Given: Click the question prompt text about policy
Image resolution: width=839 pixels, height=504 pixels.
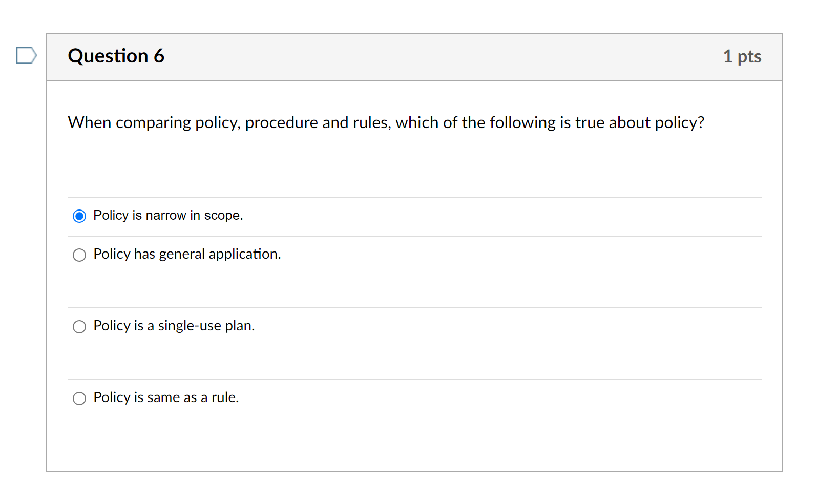Looking at the screenshot, I should point(386,122).
